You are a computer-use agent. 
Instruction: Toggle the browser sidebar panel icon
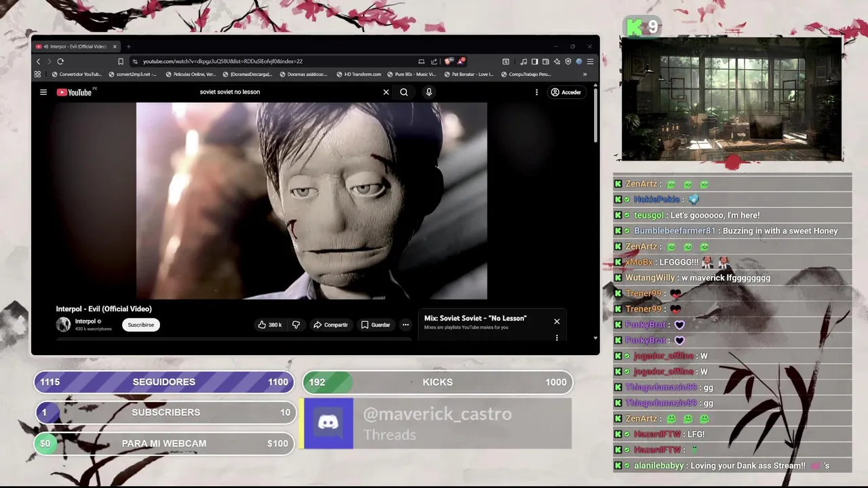pyautogui.click(x=534, y=62)
